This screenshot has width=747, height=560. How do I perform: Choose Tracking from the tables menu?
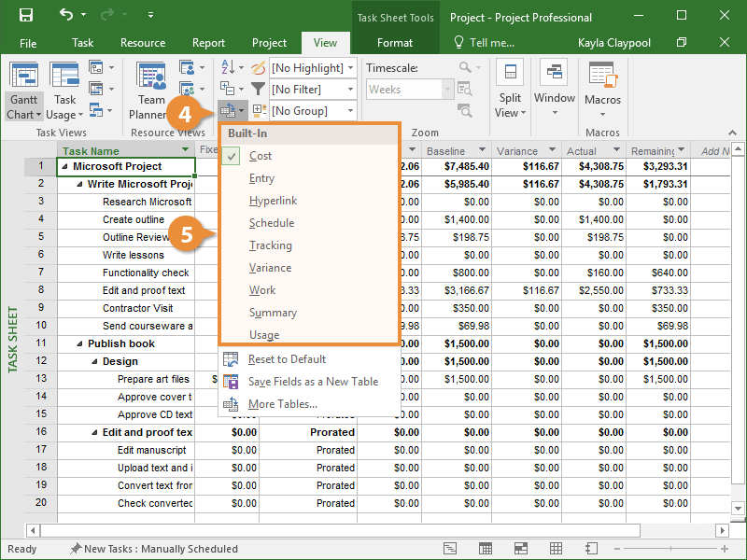pos(270,245)
